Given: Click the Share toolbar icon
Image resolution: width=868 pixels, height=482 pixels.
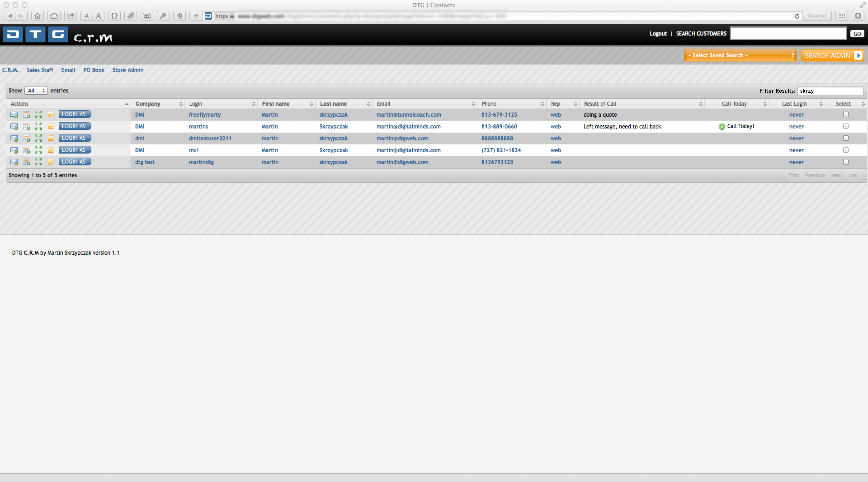Looking at the screenshot, I should click(x=70, y=16).
